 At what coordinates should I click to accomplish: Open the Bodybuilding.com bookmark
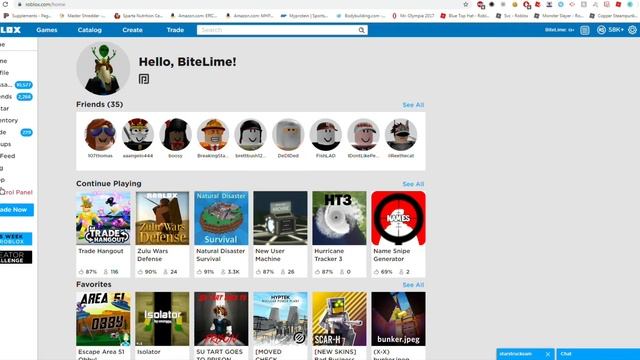click(x=360, y=16)
